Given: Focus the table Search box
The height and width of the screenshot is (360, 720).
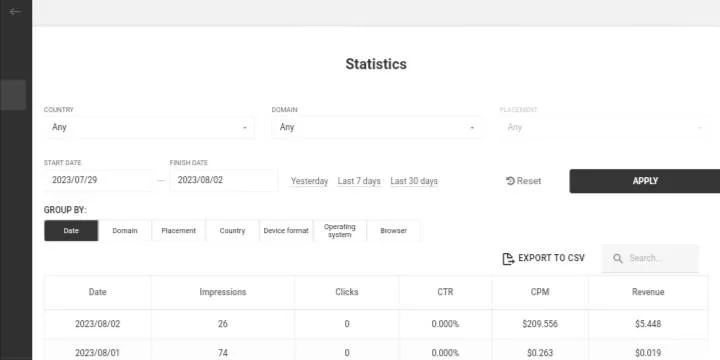Looking at the screenshot, I should (650, 258).
